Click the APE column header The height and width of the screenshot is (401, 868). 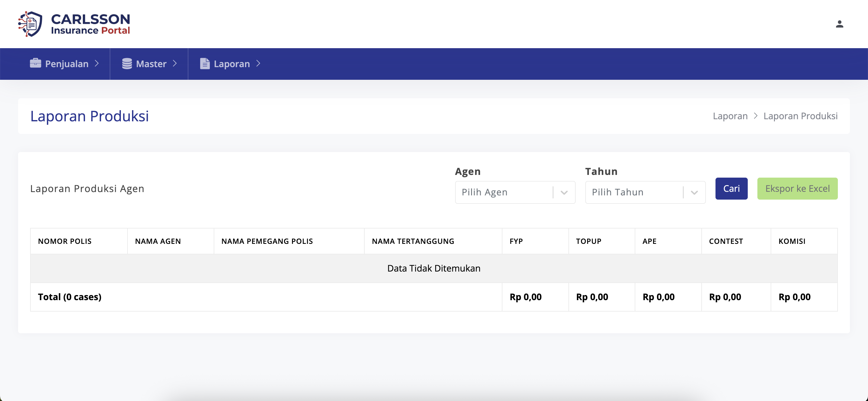pyautogui.click(x=668, y=241)
